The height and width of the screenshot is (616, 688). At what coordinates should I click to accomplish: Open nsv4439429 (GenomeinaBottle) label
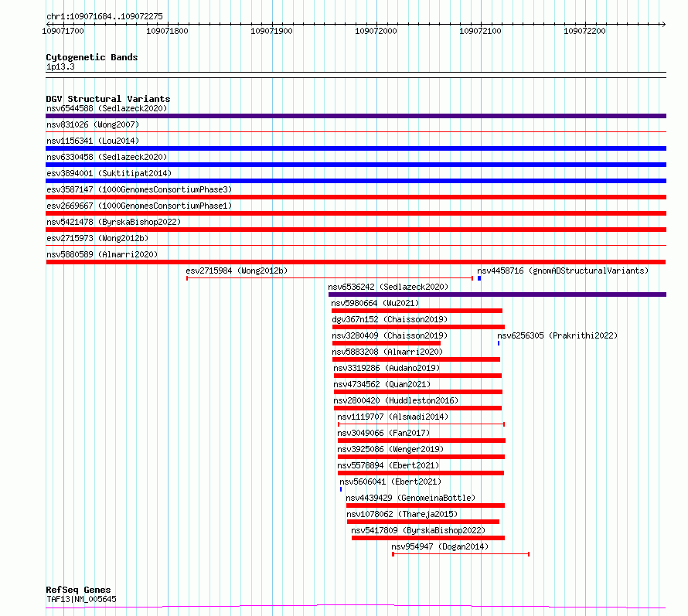coord(410,498)
